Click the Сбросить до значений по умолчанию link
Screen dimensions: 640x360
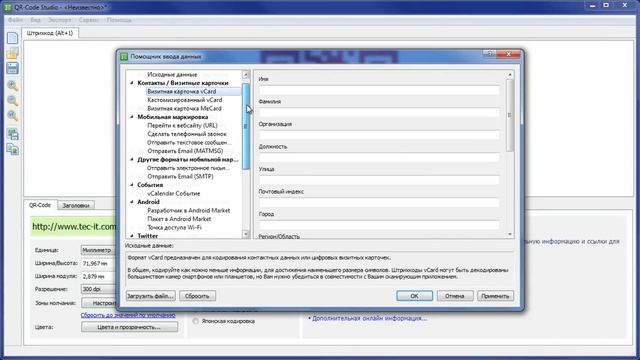point(128,315)
